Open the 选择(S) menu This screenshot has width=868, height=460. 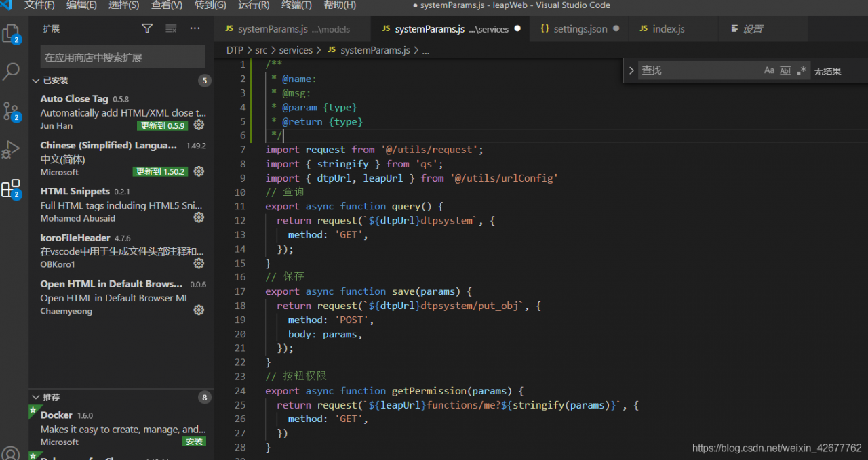(x=123, y=5)
